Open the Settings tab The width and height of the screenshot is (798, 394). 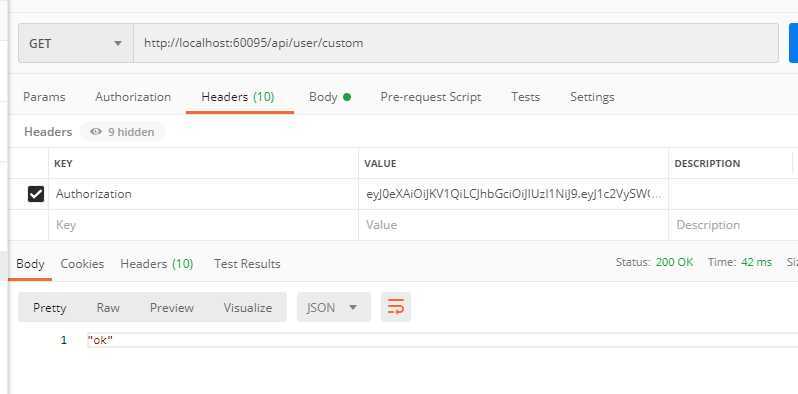point(592,97)
